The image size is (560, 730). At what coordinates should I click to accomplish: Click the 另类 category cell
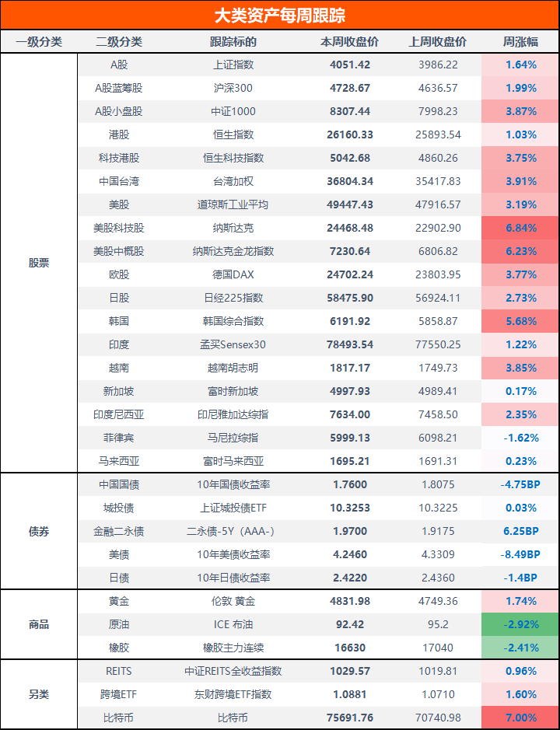pyautogui.click(x=39, y=694)
